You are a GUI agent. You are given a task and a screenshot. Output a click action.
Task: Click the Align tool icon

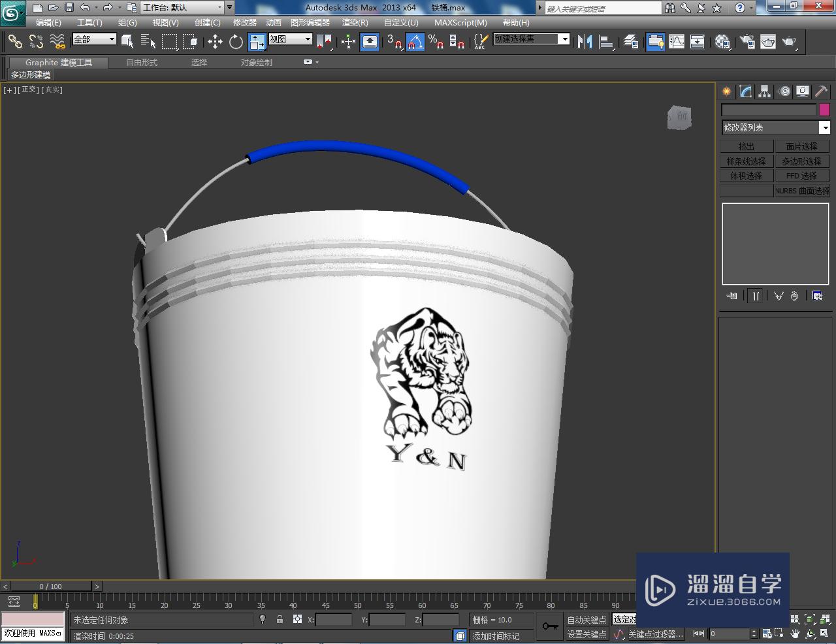click(607, 42)
